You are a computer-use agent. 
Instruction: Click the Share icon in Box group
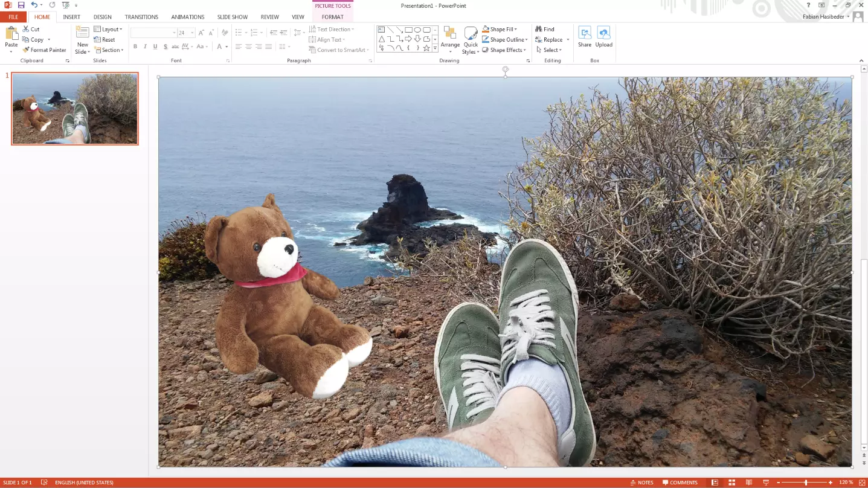[584, 37]
